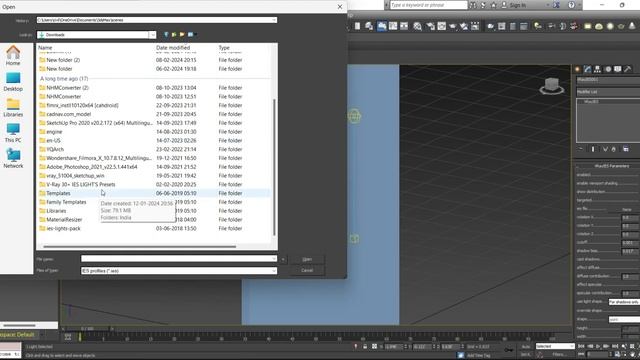This screenshot has width=640, height=360.
Task: Click the Align tool in main toolbar
Action: [369, 26]
